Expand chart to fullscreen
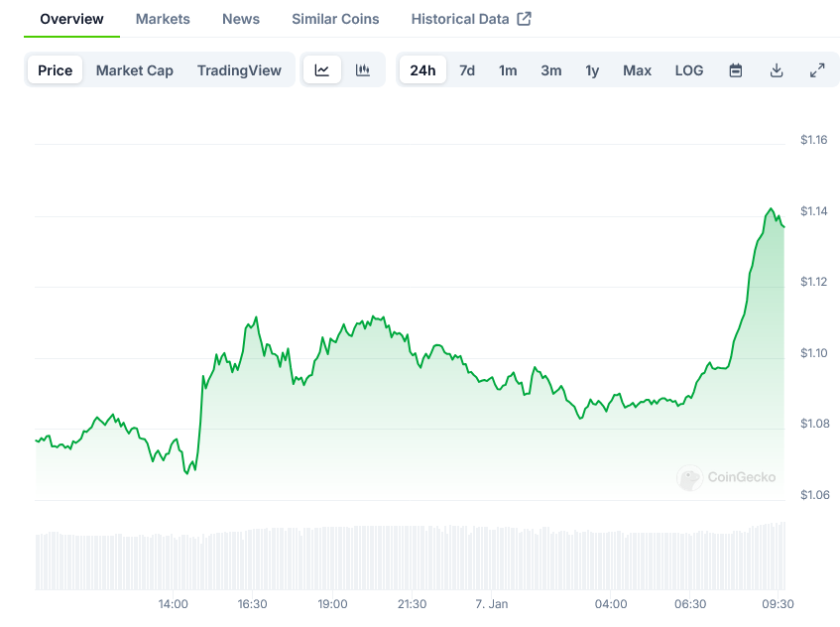This screenshot has height=627, width=840. (x=817, y=70)
